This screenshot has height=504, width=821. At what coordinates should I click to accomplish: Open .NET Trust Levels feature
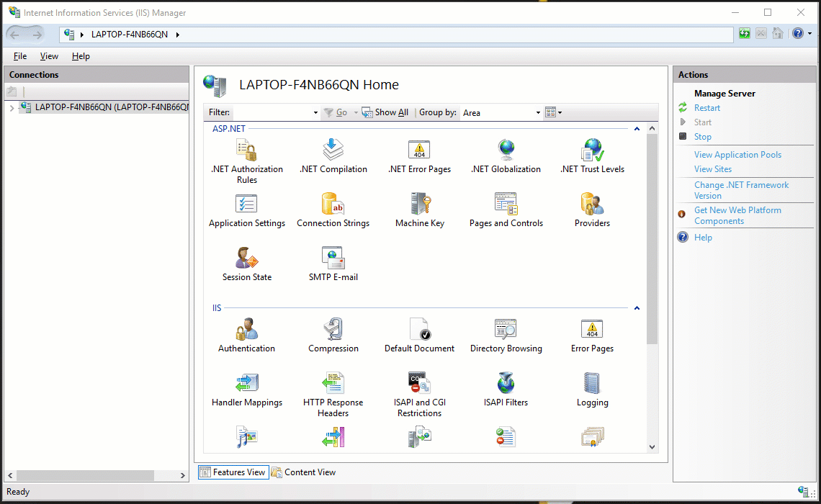[592, 156]
